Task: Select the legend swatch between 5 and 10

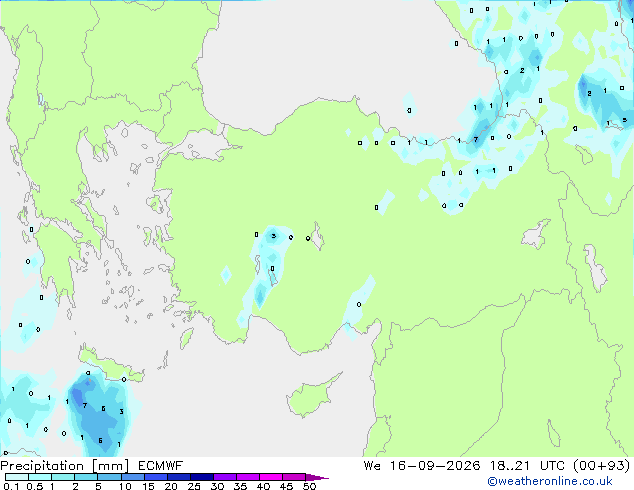Action: [x=110, y=477]
